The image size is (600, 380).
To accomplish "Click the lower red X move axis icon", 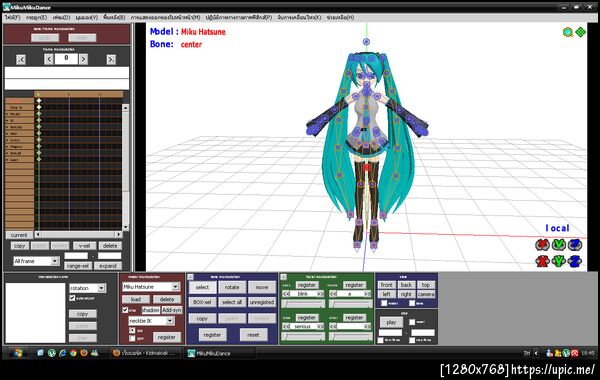I will [542, 261].
